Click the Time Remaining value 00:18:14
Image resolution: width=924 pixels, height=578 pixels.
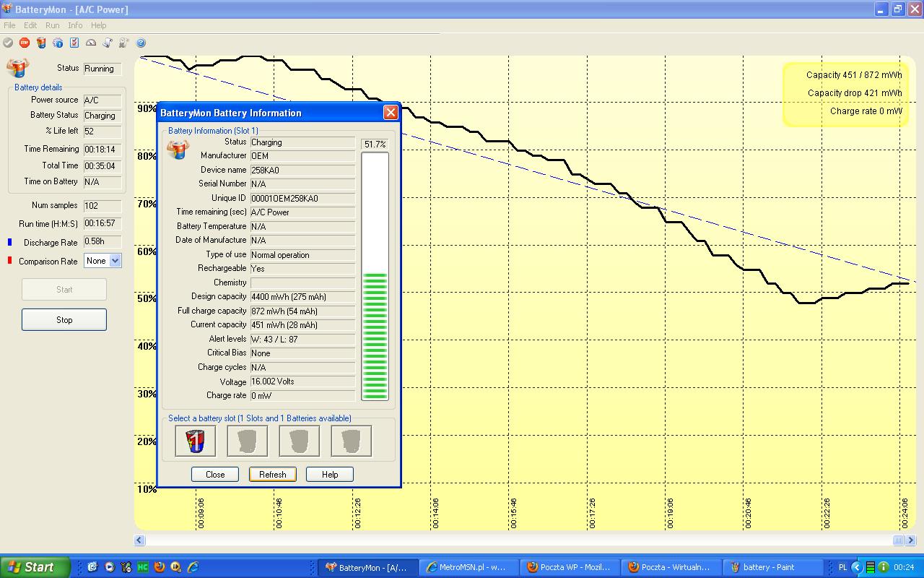tap(103, 150)
